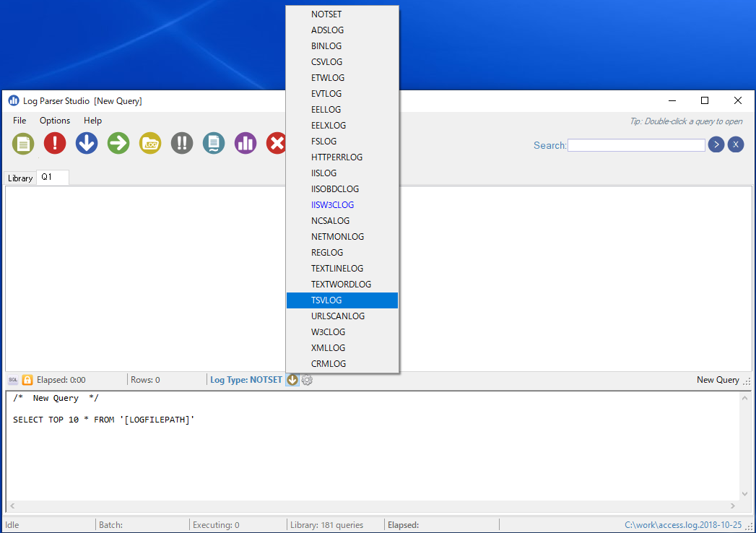Select NOTSET from the log type list
The image size is (756, 533).
[342, 14]
